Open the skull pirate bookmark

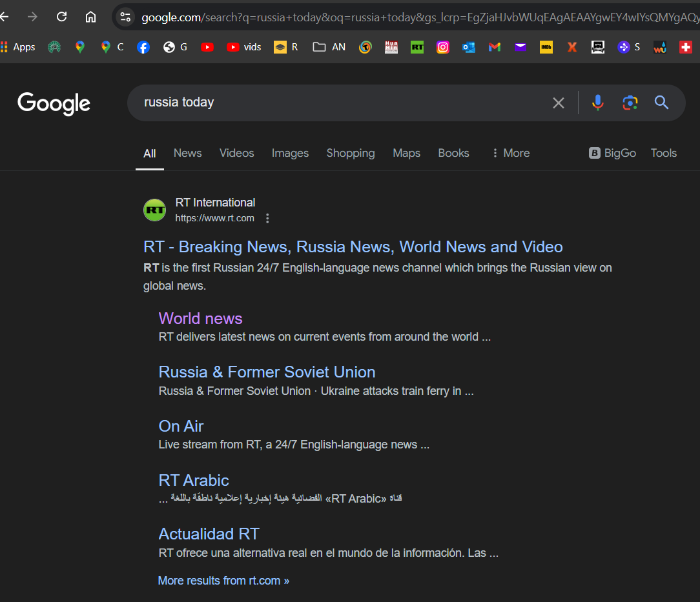click(x=598, y=47)
